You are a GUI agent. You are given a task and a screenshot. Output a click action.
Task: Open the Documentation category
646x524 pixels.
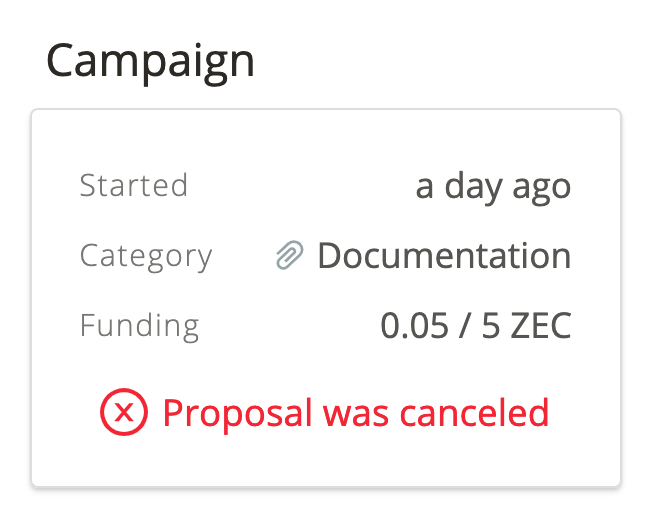[443, 256]
